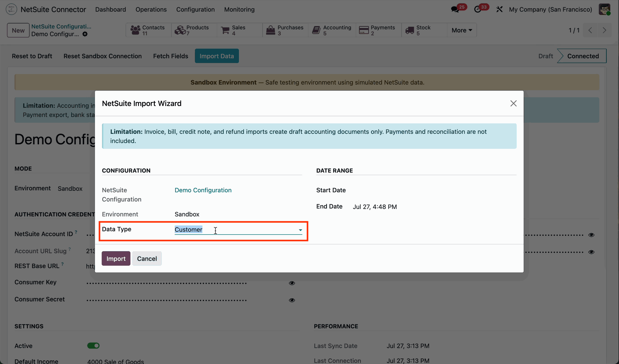Go to previous record arrow

click(590, 30)
